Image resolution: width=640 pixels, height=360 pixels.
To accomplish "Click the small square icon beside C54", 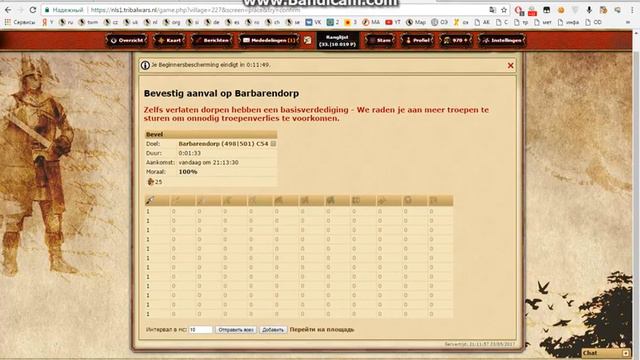I will [x=273, y=144].
